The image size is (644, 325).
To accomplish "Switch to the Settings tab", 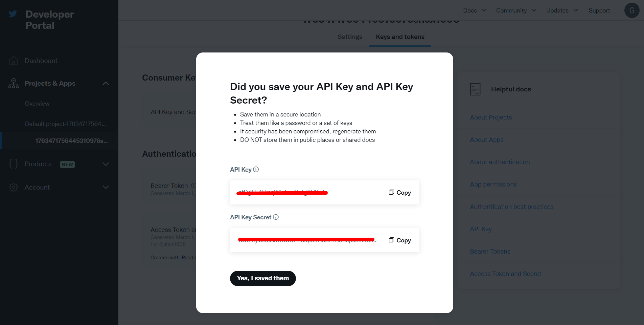I will click(x=350, y=37).
